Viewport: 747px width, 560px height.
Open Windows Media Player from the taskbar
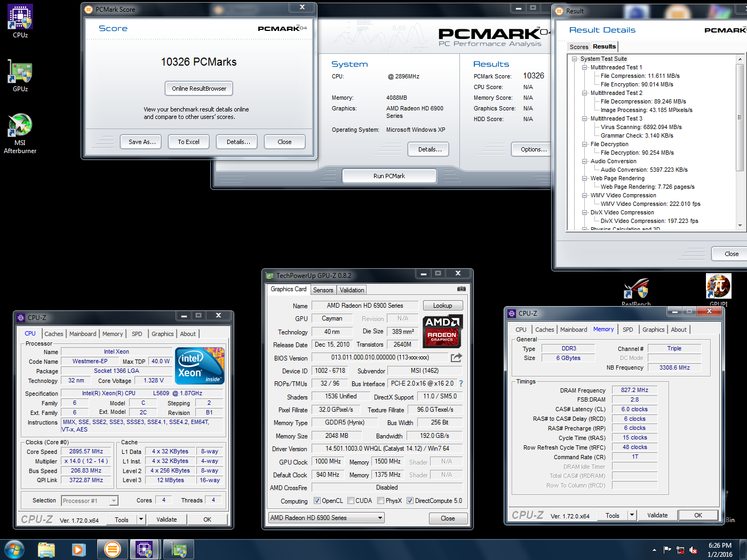pos(78,549)
